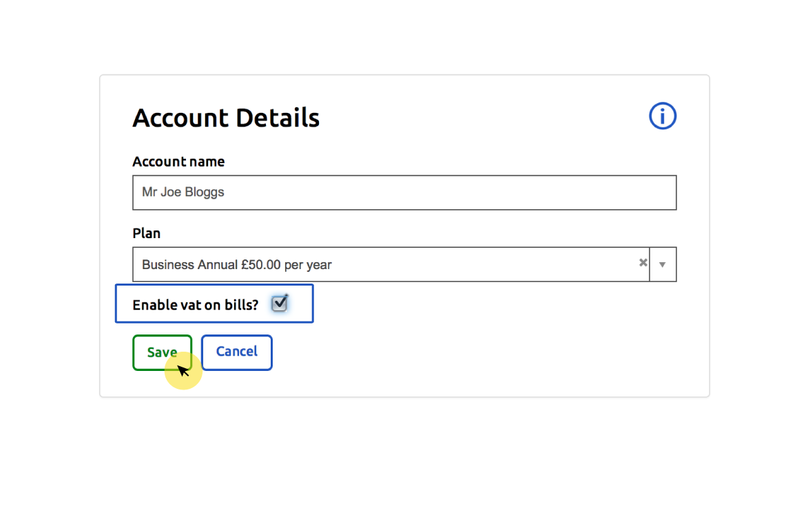This screenshot has height=532, width=799.
Task: Clear the selected plan with the x icon
Action: coord(643,263)
